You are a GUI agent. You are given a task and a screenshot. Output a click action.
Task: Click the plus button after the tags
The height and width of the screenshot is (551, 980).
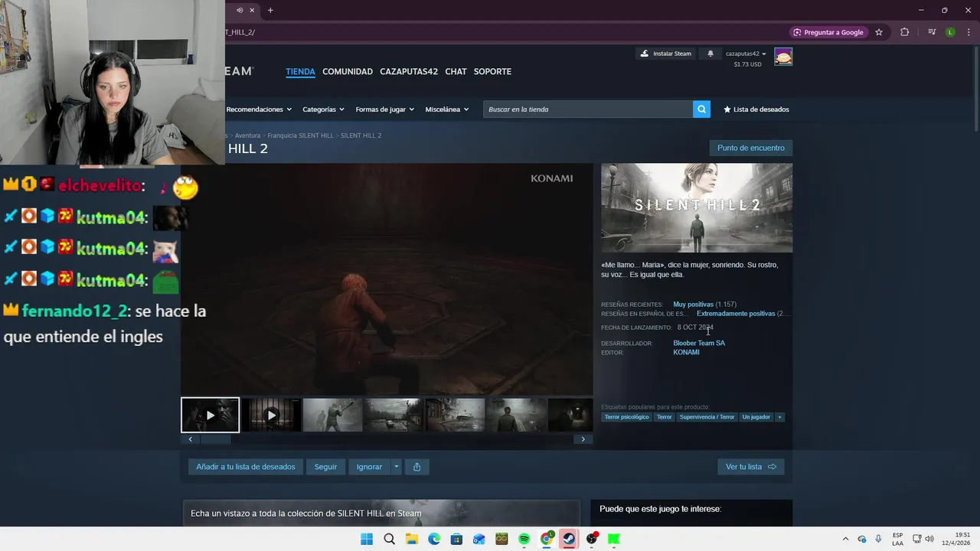[x=779, y=417]
